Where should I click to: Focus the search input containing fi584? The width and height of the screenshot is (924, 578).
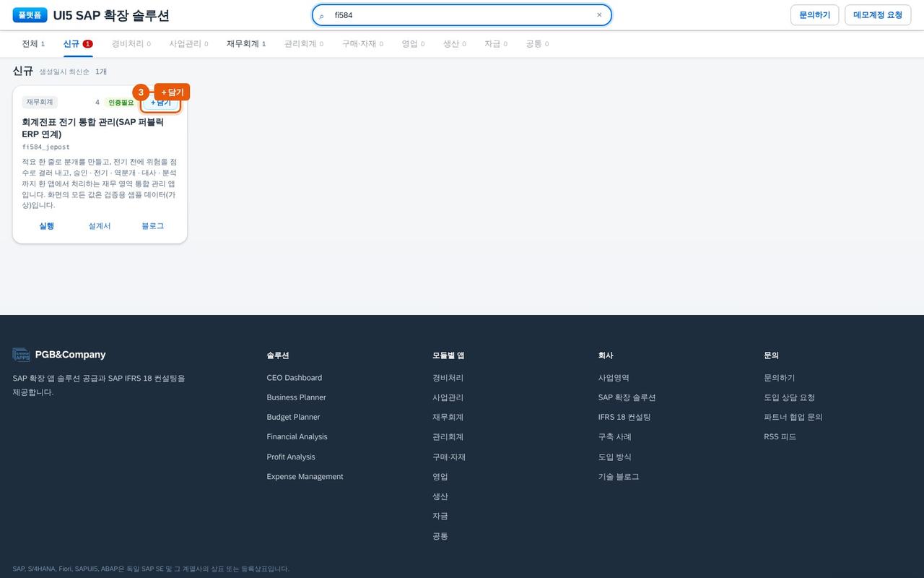point(462,15)
